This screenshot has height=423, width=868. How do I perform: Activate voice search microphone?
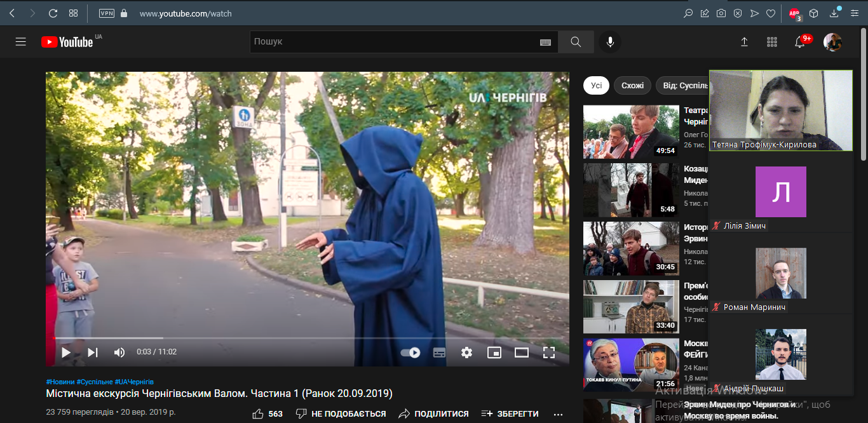609,42
